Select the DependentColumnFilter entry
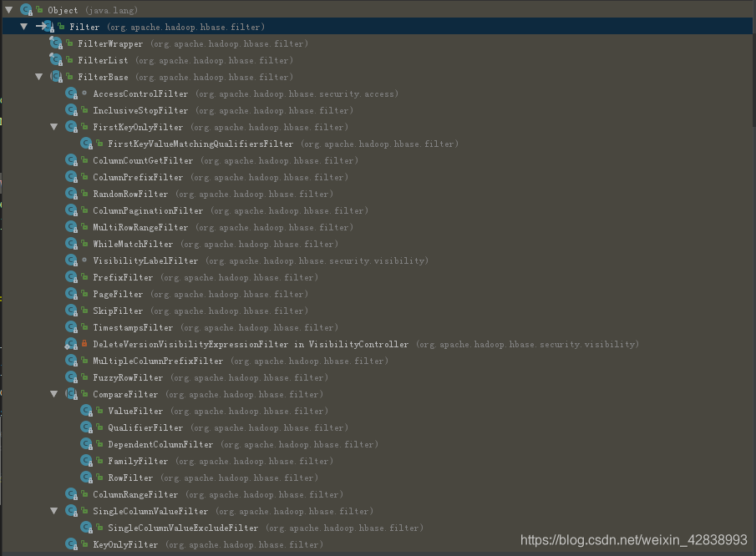The width and height of the screenshot is (756, 556). tap(243, 444)
